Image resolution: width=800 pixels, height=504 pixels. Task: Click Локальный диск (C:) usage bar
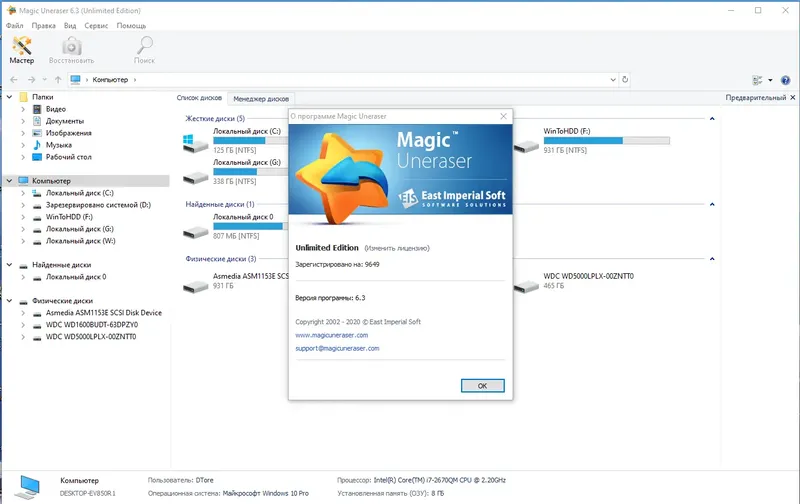(251, 140)
